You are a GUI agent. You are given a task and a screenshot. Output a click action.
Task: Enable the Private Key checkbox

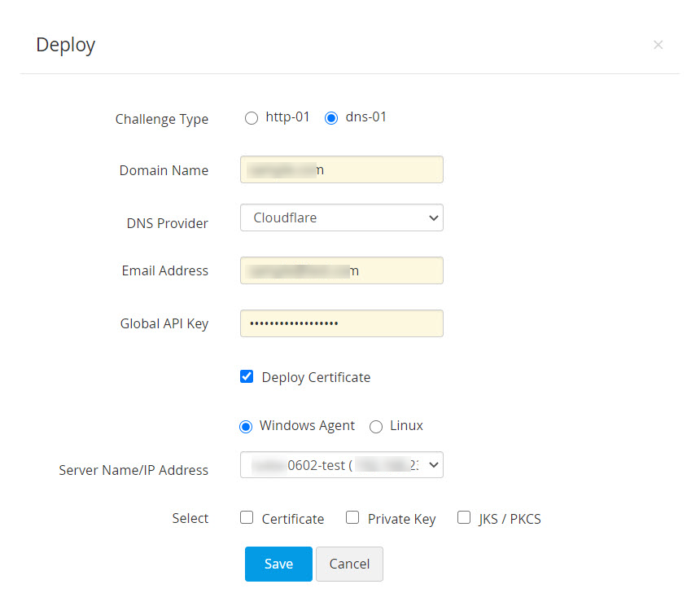point(352,516)
